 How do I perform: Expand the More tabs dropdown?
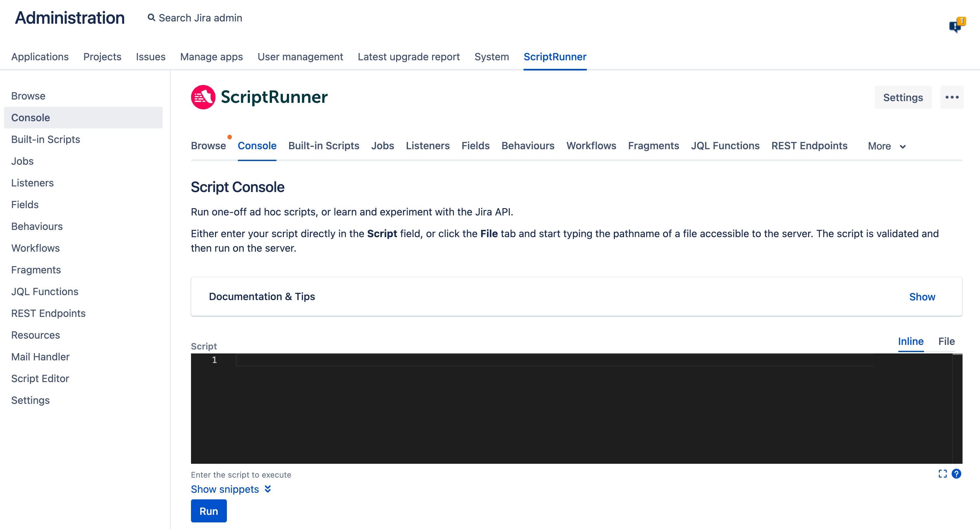point(887,146)
